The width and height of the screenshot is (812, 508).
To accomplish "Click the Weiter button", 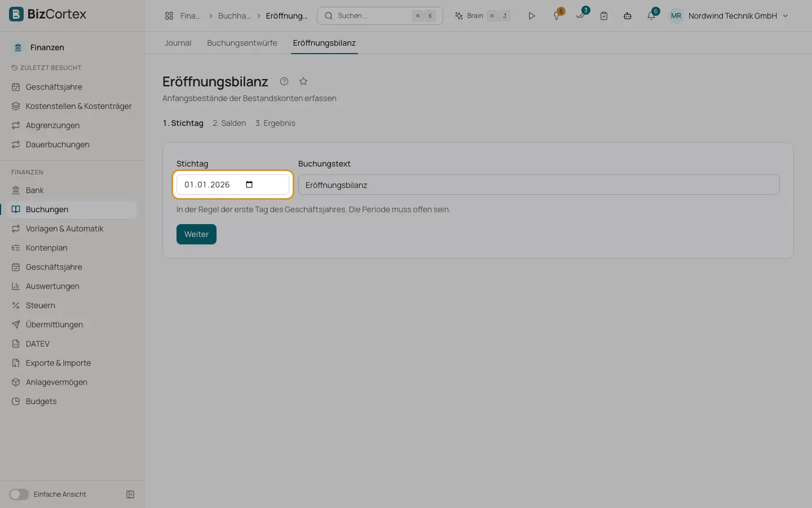I will [196, 234].
